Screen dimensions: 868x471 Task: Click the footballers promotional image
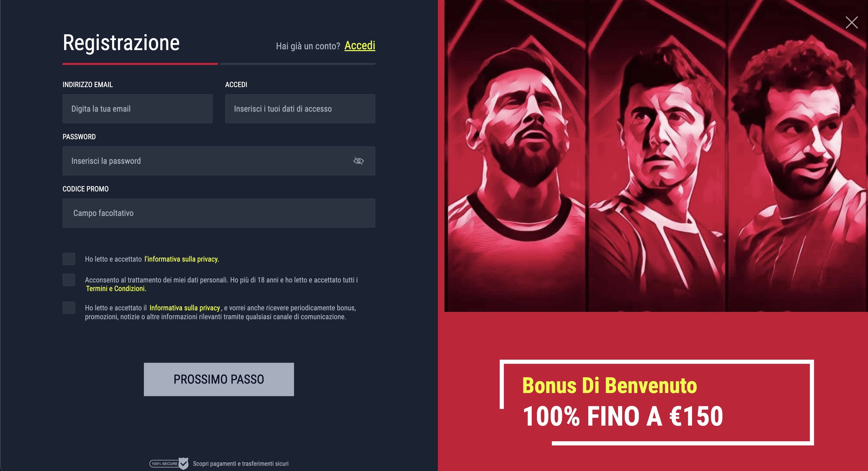[x=656, y=156]
